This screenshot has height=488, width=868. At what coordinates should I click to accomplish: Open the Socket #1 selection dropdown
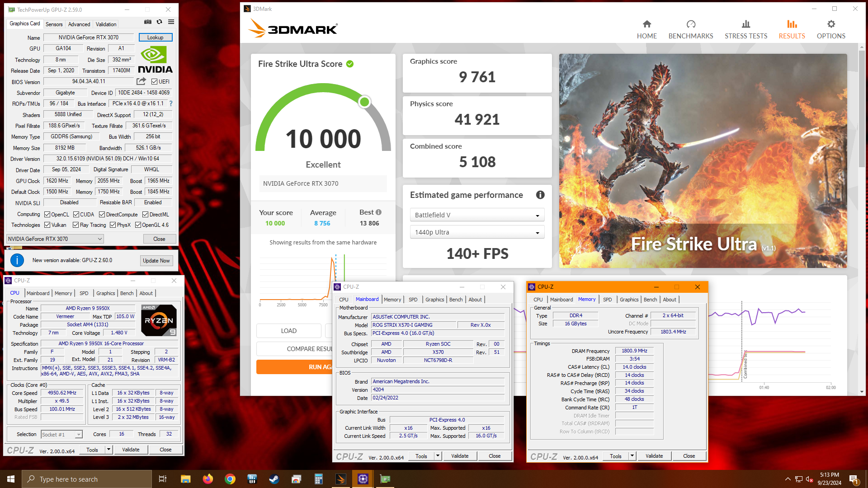pos(61,435)
